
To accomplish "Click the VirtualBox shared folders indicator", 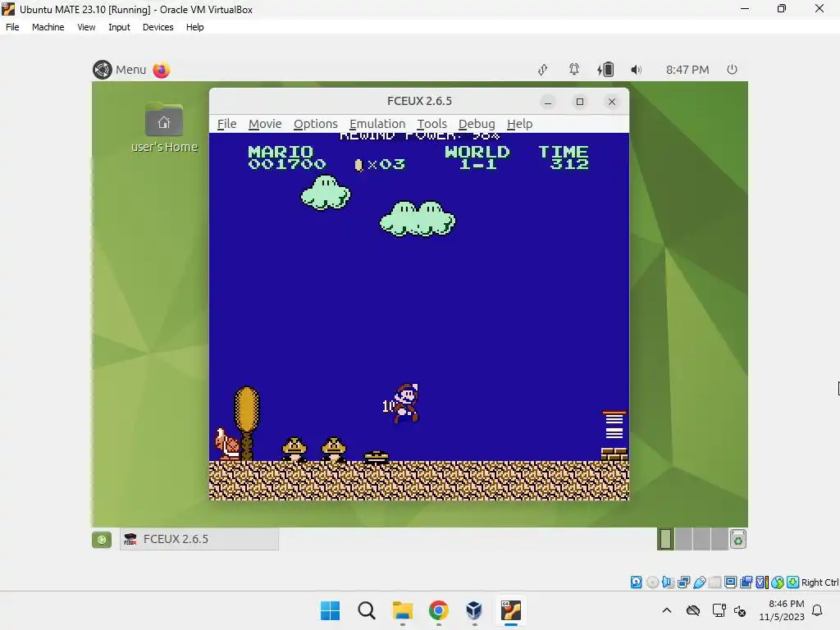I will pos(714,582).
